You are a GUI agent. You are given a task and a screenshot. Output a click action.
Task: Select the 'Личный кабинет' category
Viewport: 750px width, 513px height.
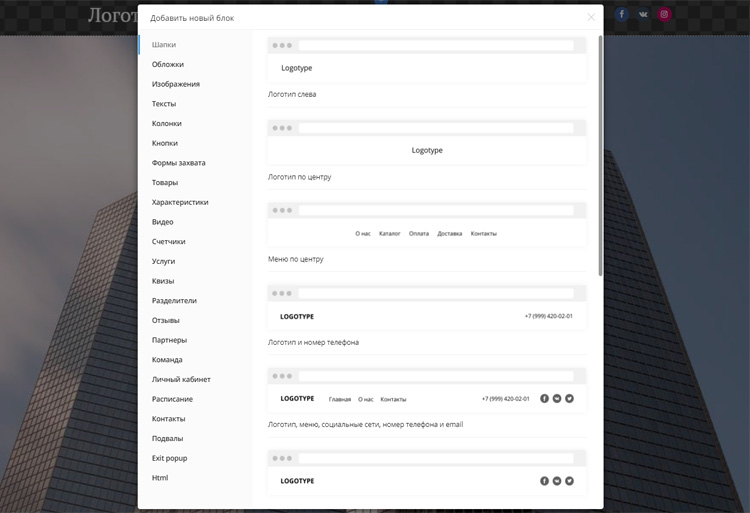tap(181, 380)
